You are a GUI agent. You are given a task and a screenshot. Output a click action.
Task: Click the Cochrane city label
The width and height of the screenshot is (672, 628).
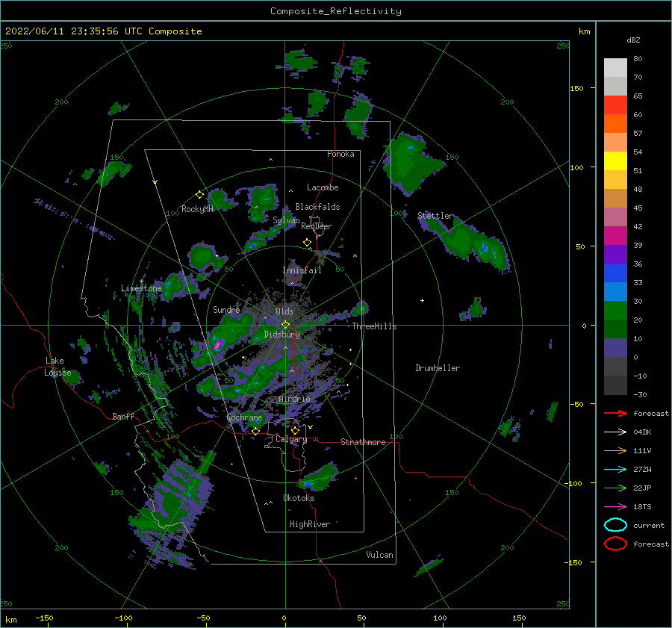coord(244,417)
